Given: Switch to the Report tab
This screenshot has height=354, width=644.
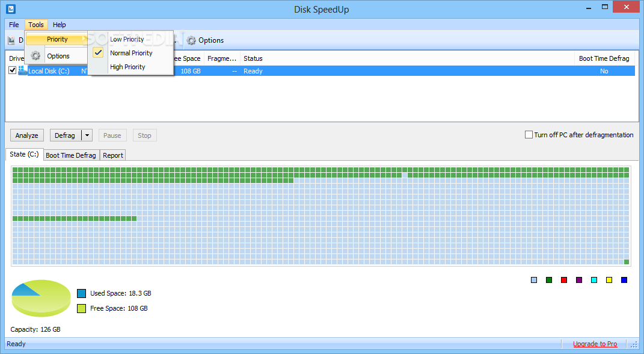Looking at the screenshot, I should (113, 155).
